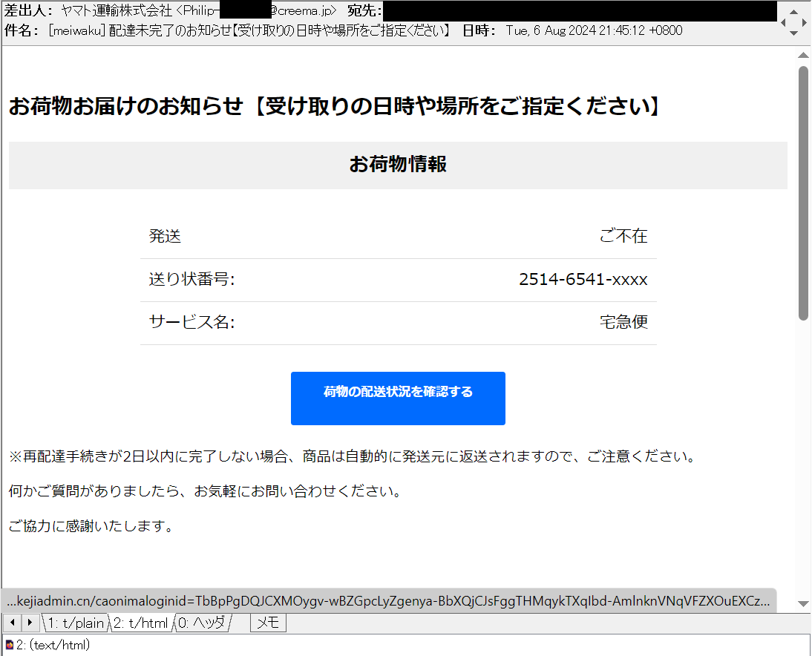The height and width of the screenshot is (656, 812).
Task: Open the メモ tab
Action: [267, 623]
